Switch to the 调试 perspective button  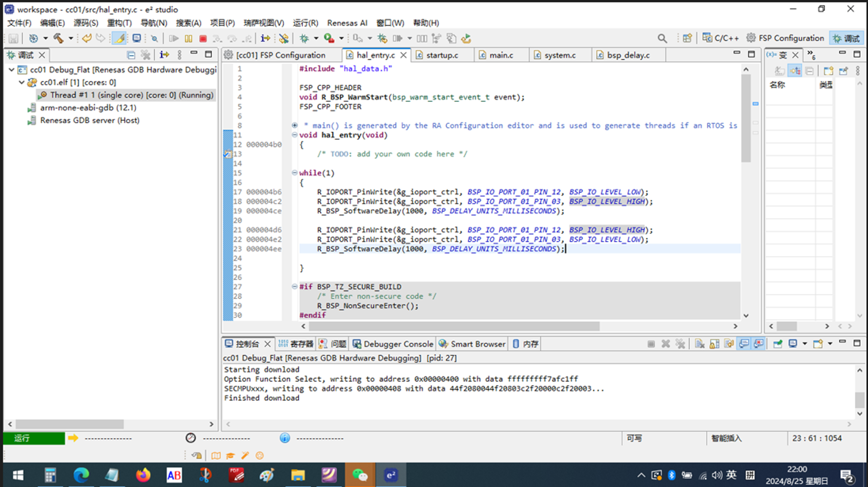847,38
